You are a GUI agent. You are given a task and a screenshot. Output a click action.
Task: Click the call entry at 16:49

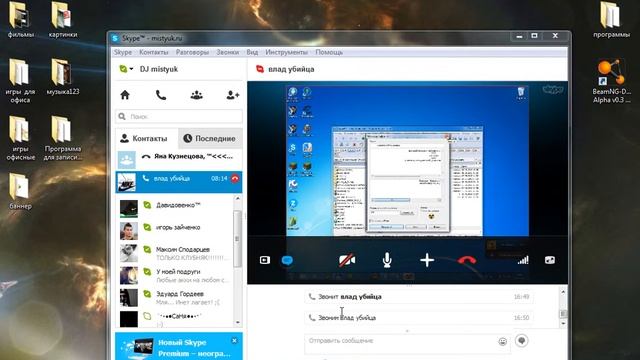[x=419, y=297]
